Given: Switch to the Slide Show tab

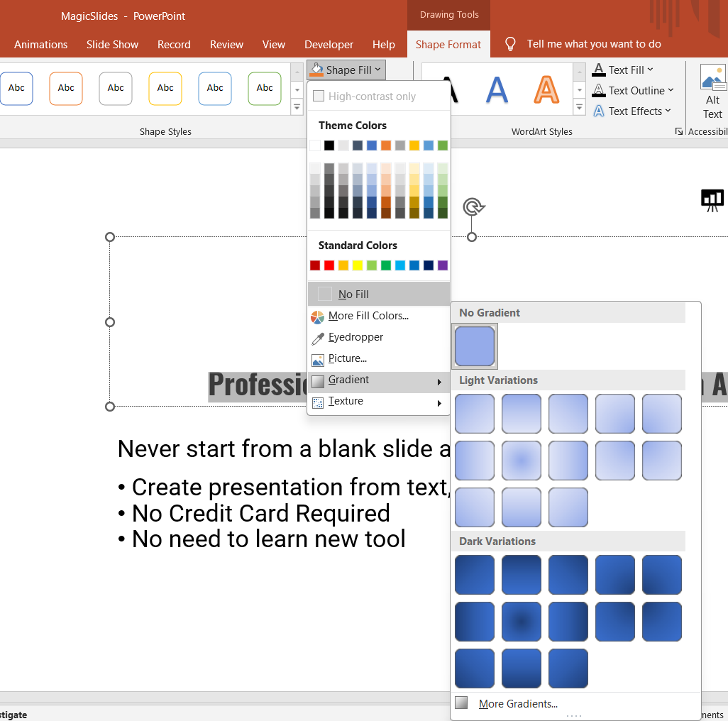Looking at the screenshot, I should 112,44.
